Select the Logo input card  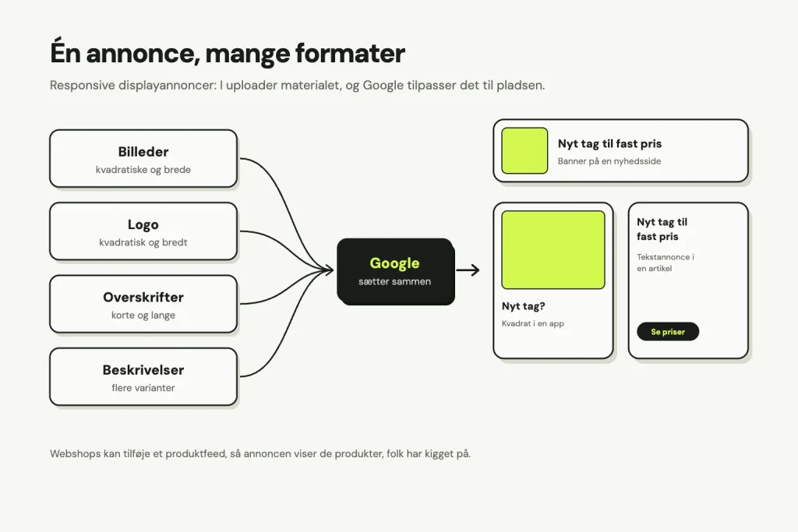coord(143,231)
